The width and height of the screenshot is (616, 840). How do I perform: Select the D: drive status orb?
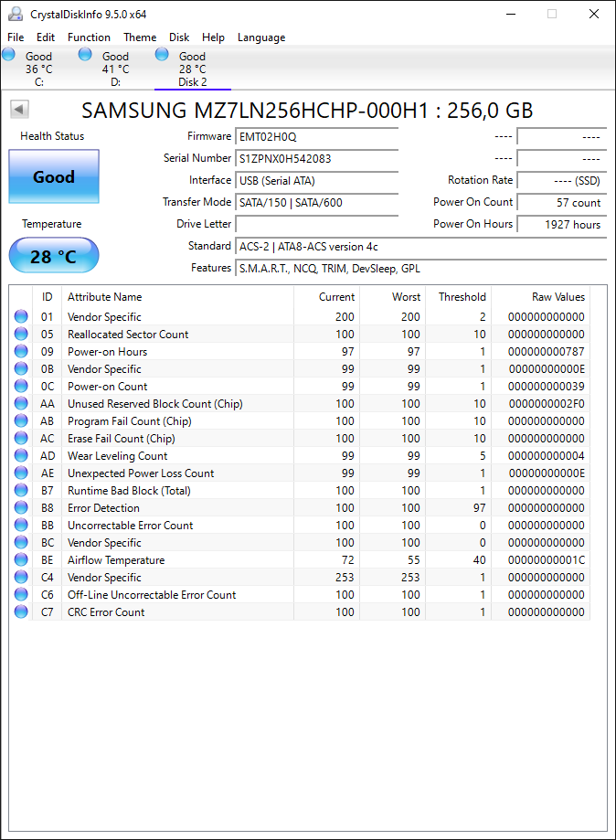(85, 54)
